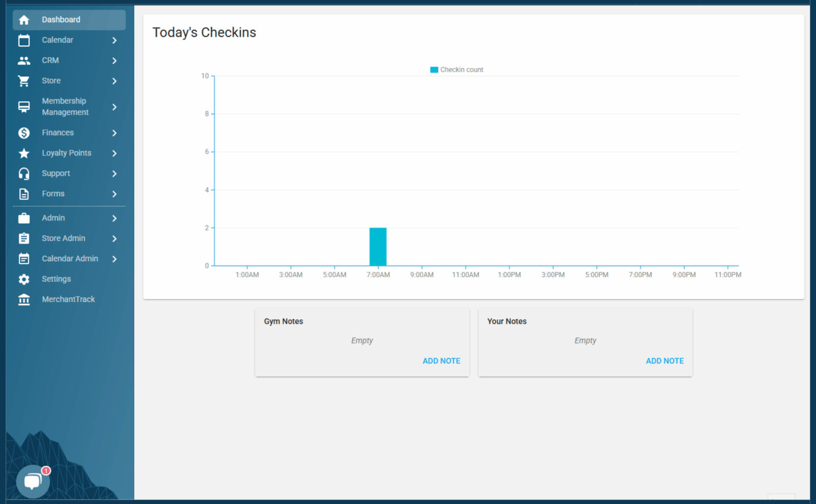Click the Admin briefcase icon

click(x=24, y=218)
